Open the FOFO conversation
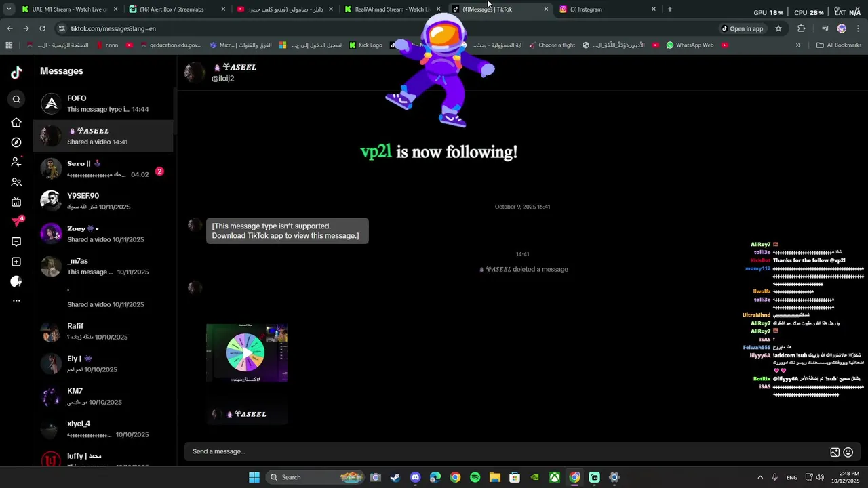 [x=103, y=104]
